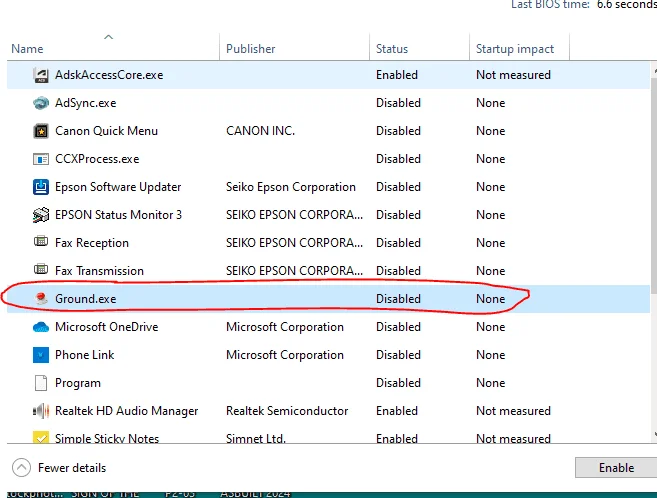Click Disabled status of Ground.exe
Image resolution: width=657 pixels, height=498 pixels.
click(398, 299)
